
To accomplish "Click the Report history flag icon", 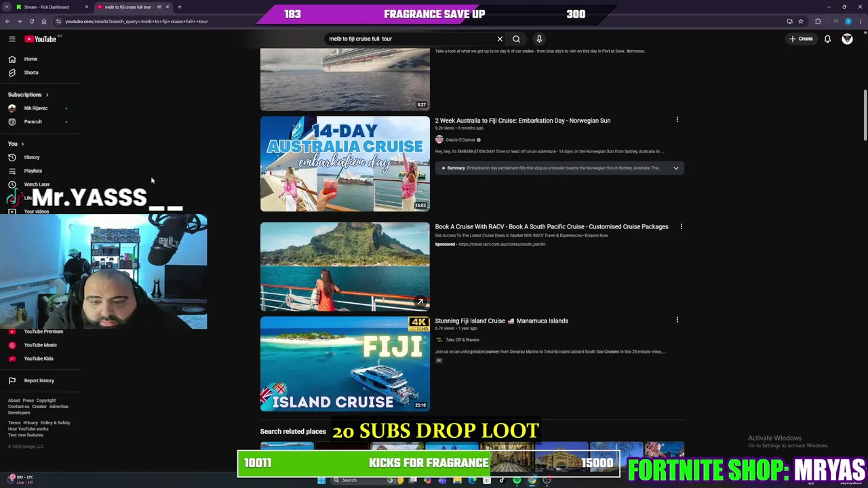I will pos(12,380).
